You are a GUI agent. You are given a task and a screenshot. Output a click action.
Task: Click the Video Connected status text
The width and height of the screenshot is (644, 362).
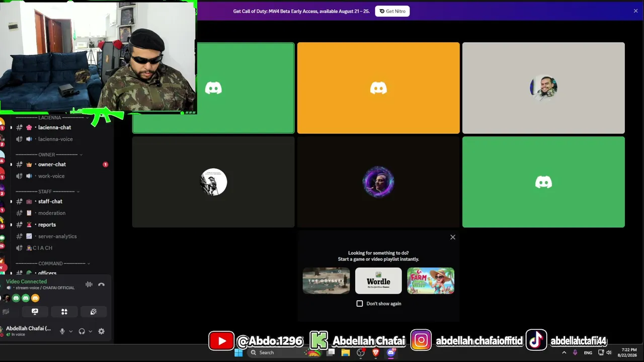[x=26, y=282]
